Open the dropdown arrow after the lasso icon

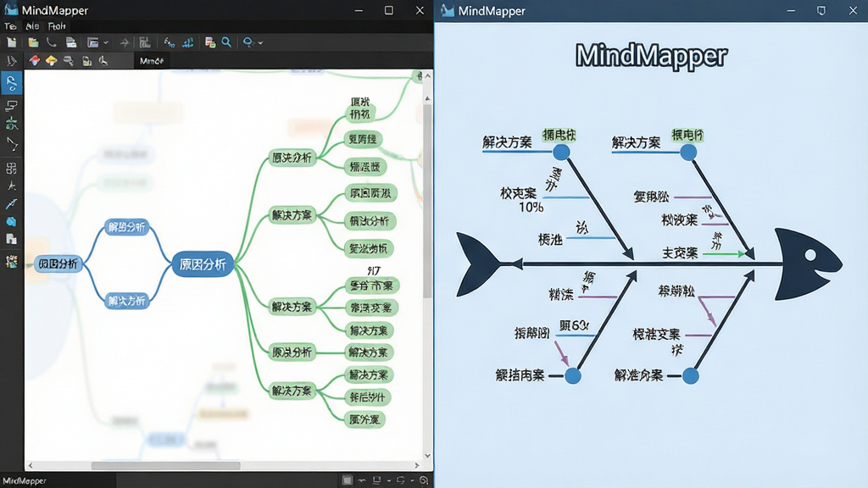260,42
